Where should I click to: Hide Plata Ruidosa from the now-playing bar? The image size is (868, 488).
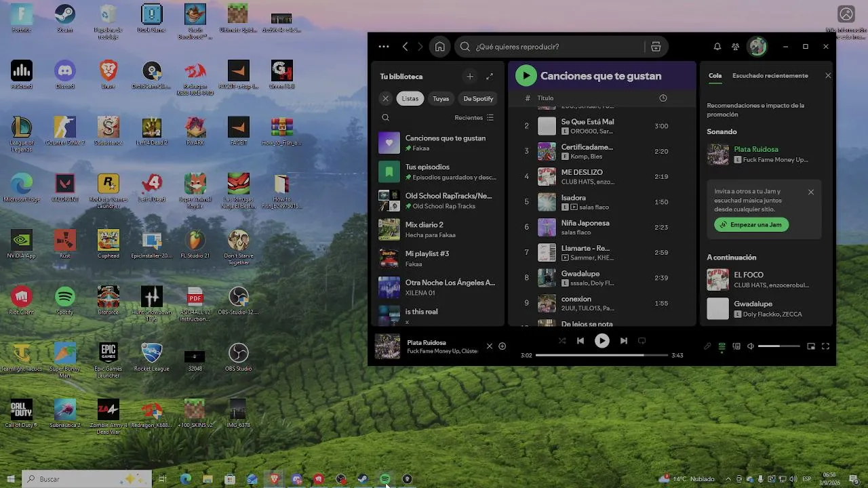(490, 346)
